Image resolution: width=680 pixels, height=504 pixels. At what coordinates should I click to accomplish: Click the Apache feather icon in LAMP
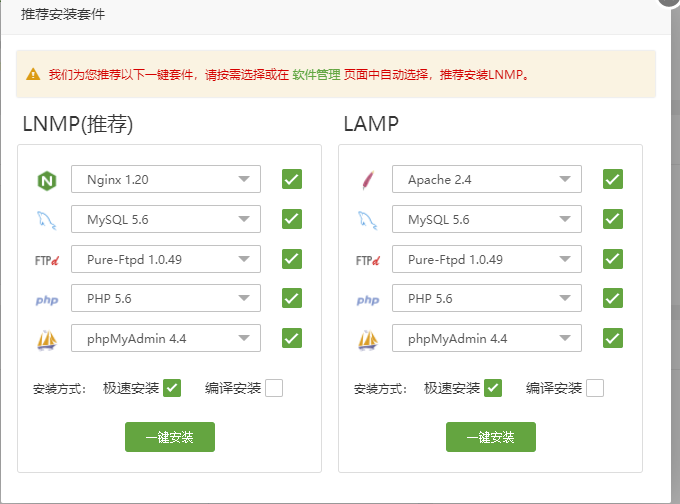coord(368,180)
